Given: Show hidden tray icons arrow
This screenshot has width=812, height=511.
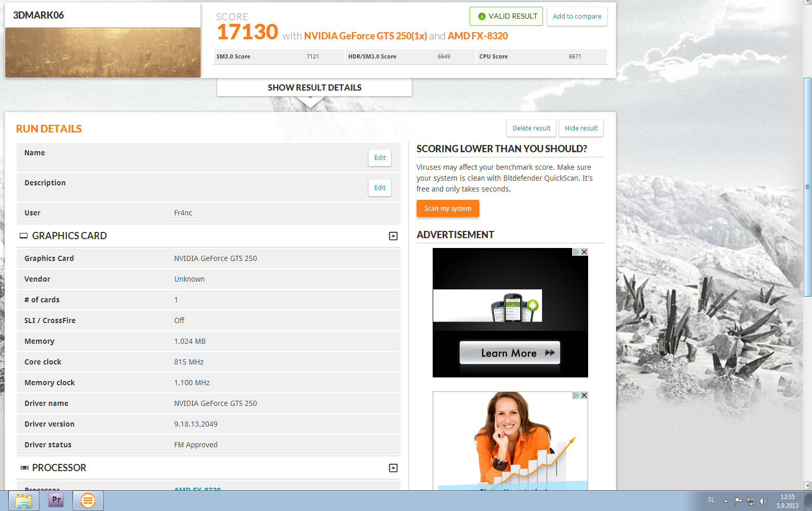Looking at the screenshot, I should [725, 501].
